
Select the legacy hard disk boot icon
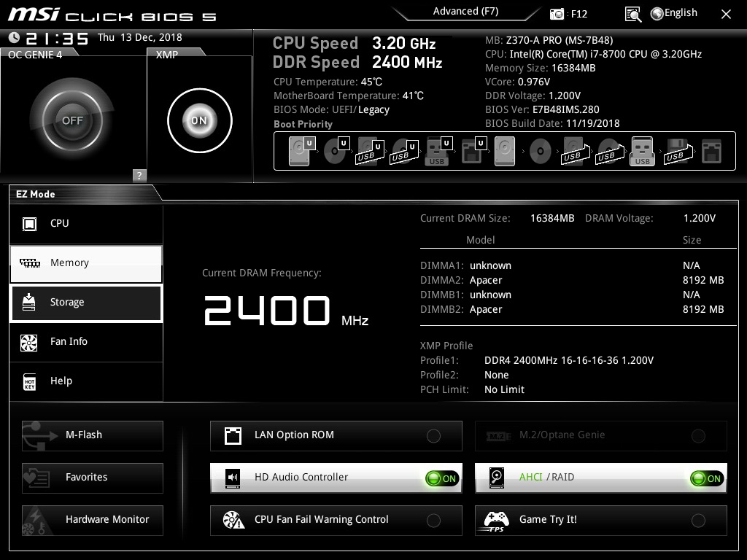(505, 151)
